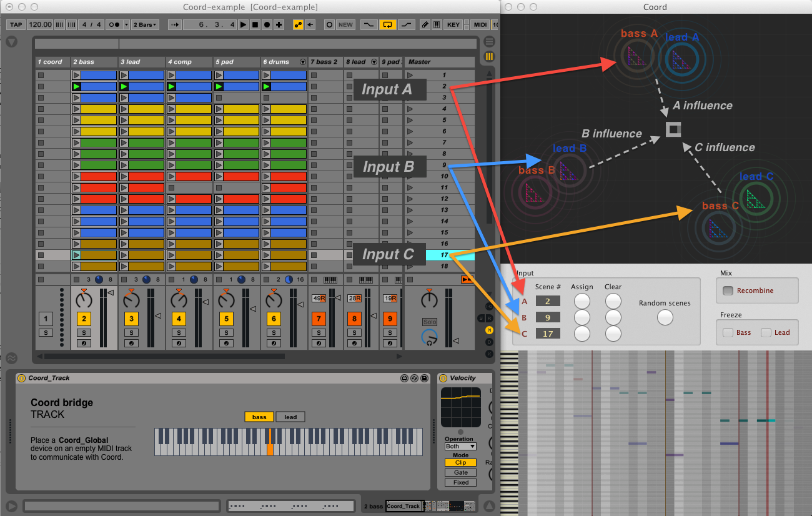Open the Velocity Operation Both dropdown
Viewport: 812px width, 516px height.
pyautogui.click(x=460, y=446)
